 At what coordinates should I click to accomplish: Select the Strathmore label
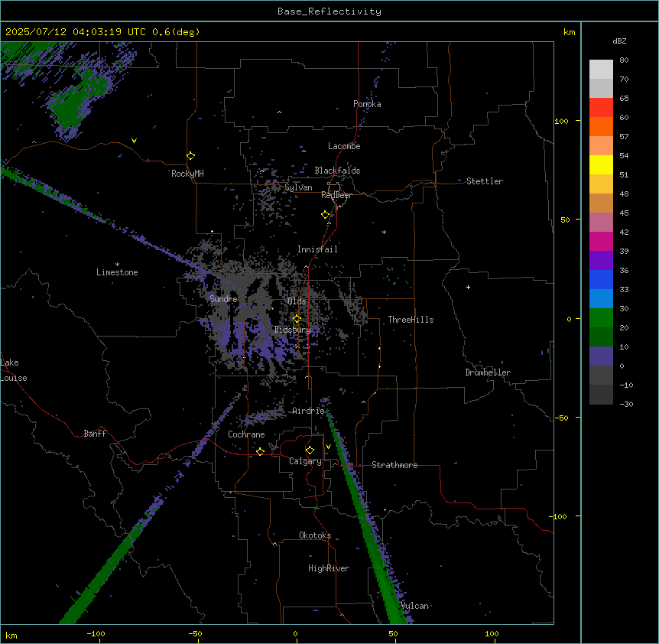394,465
